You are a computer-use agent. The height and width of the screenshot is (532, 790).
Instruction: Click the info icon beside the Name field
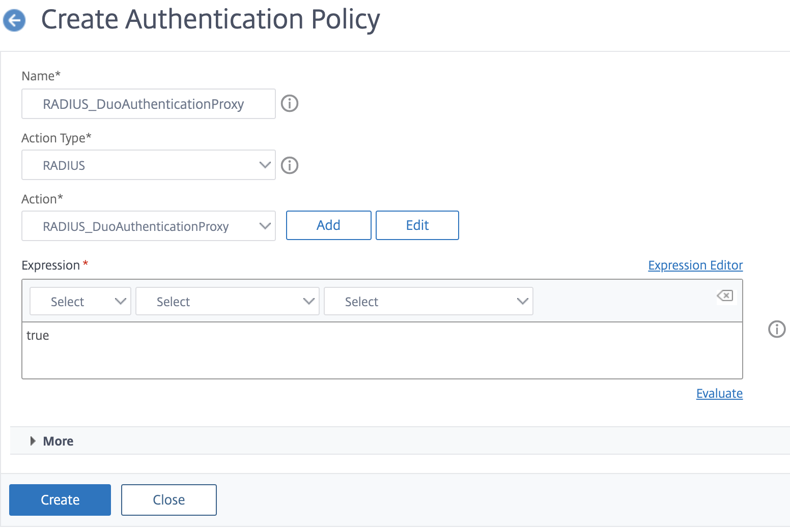(289, 103)
